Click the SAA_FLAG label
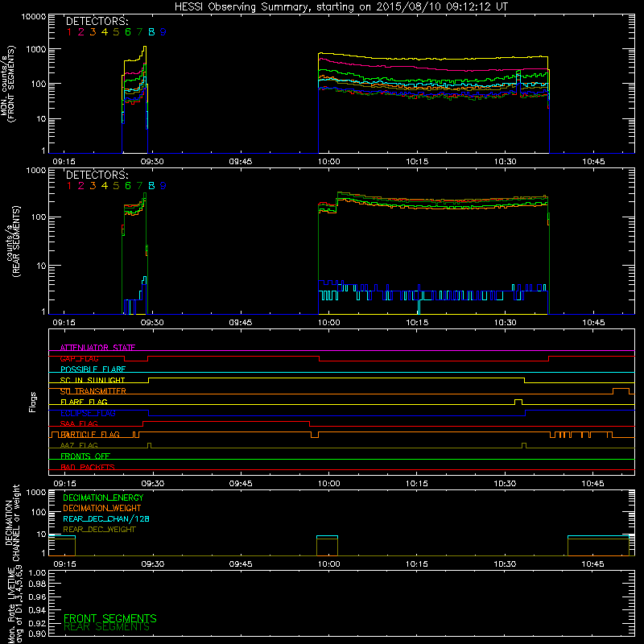This screenshot has height=644, width=644. 79,423
